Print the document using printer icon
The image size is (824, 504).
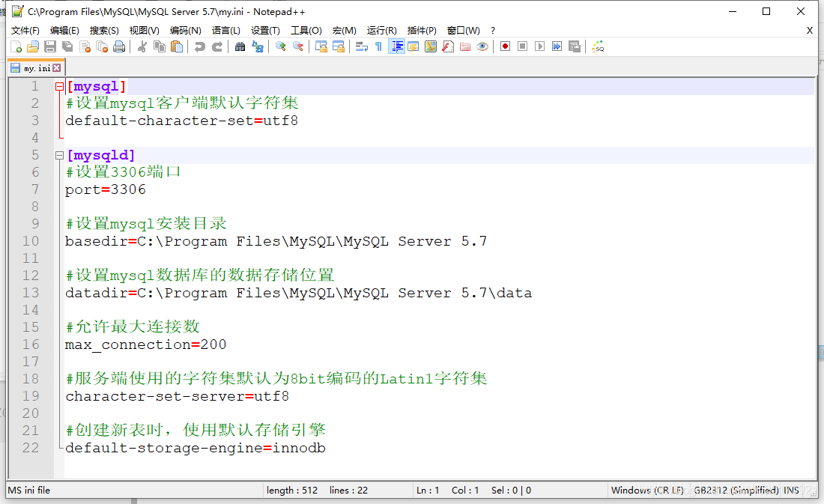pyautogui.click(x=120, y=46)
